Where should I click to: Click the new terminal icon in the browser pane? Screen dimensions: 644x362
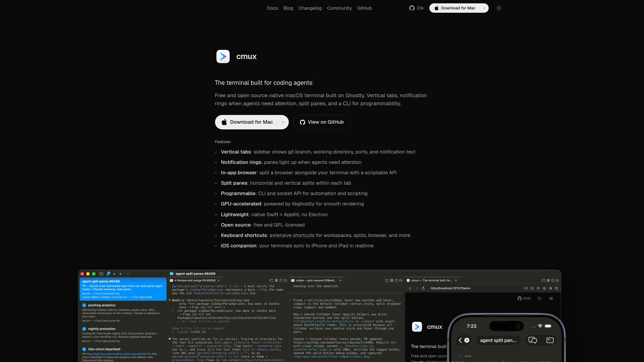(543, 281)
